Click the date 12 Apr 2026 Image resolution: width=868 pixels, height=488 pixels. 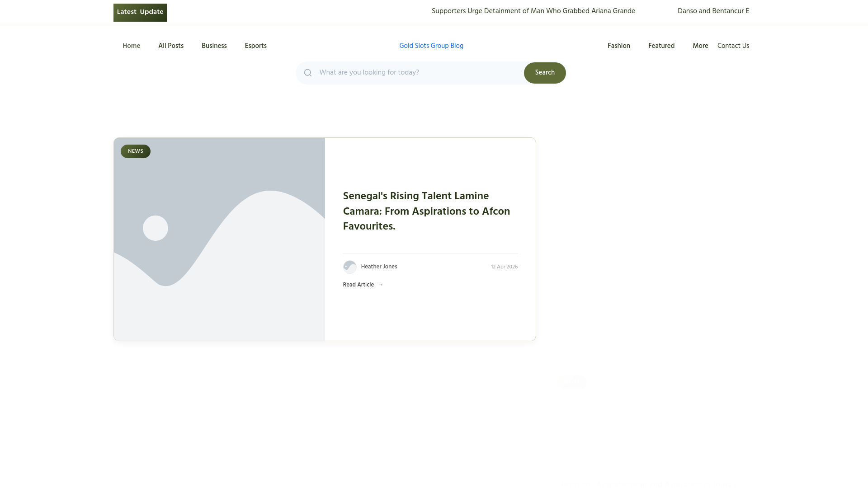505,267
